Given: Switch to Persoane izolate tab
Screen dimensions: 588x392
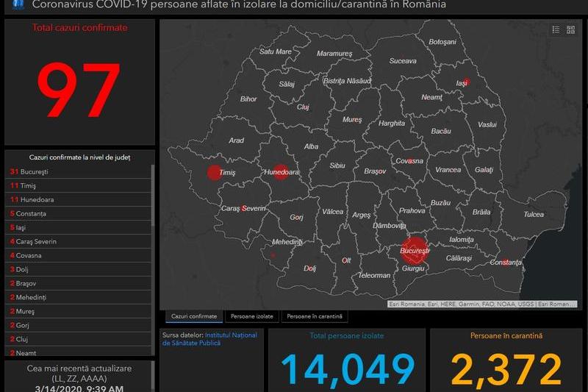Looking at the screenshot, I should pyautogui.click(x=252, y=316).
